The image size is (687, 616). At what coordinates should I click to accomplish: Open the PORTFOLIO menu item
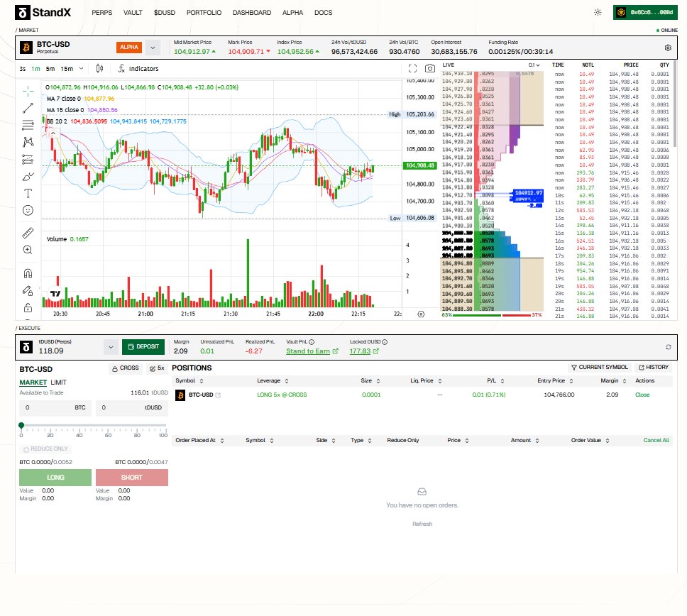tap(204, 12)
